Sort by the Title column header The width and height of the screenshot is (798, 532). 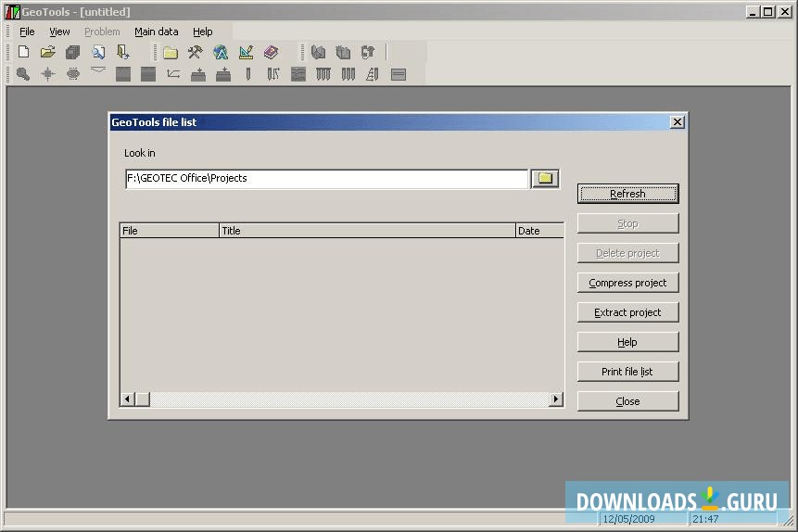click(367, 231)
